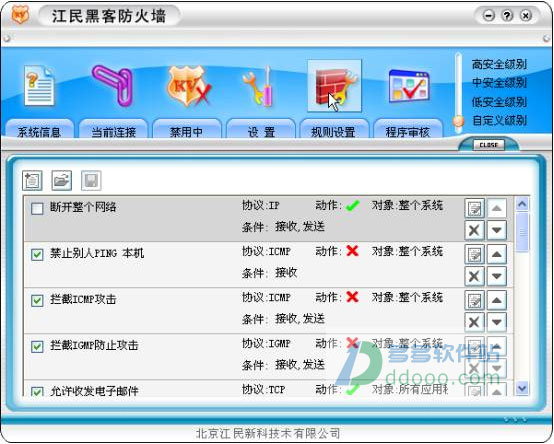
Task: Enable the 断开整个网络 checkbox
Action: [37, 208]
